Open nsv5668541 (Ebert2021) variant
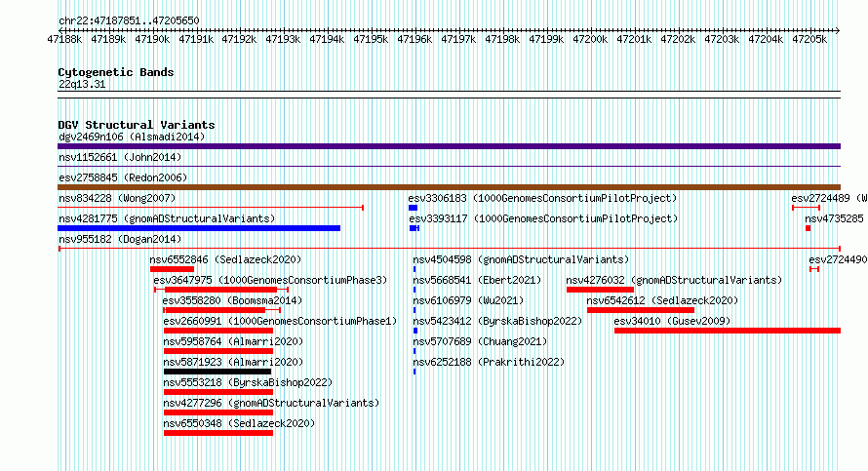 477,280
